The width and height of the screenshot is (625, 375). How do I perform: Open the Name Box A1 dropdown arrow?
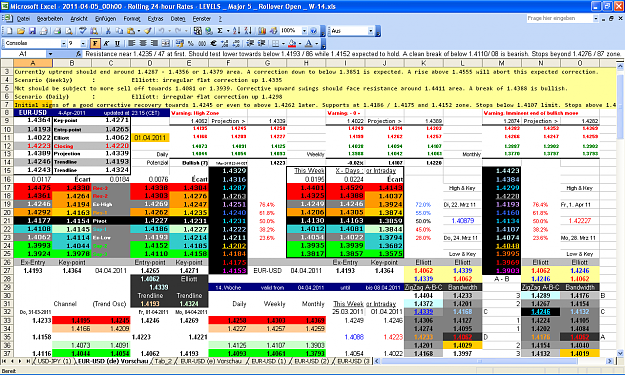click(50, 54)
